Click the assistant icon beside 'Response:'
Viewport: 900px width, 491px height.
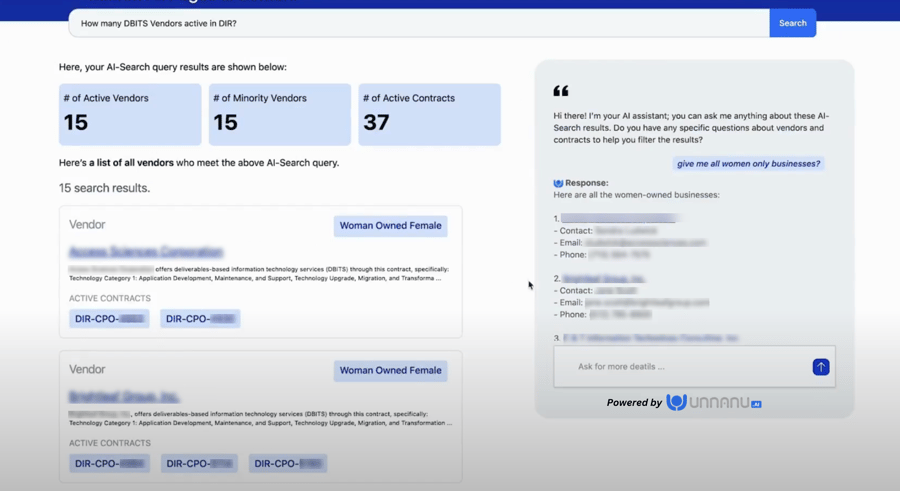point(558,183)
